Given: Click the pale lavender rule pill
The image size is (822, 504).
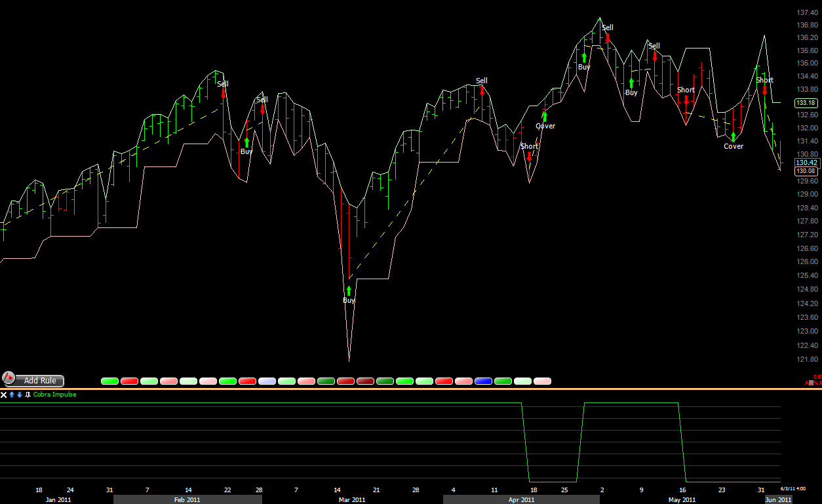Looking at the screenshot, I should 267,381.
